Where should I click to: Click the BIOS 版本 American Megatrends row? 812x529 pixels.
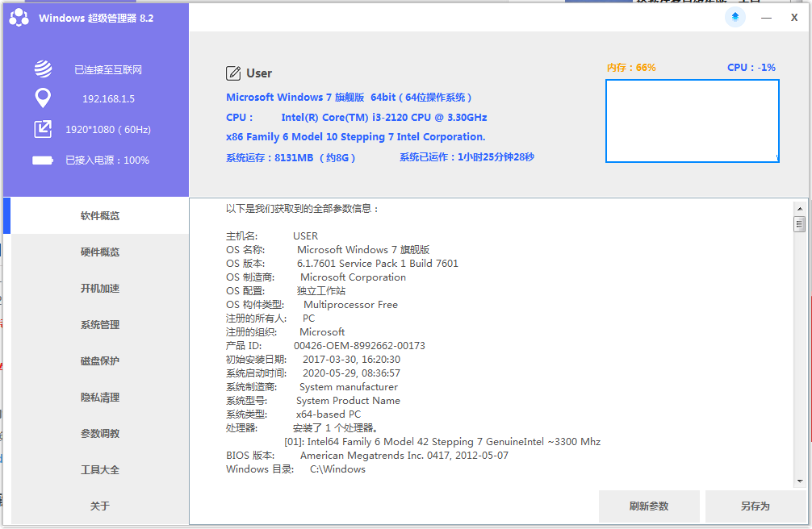pyautogui.click(x=367, y=456)
